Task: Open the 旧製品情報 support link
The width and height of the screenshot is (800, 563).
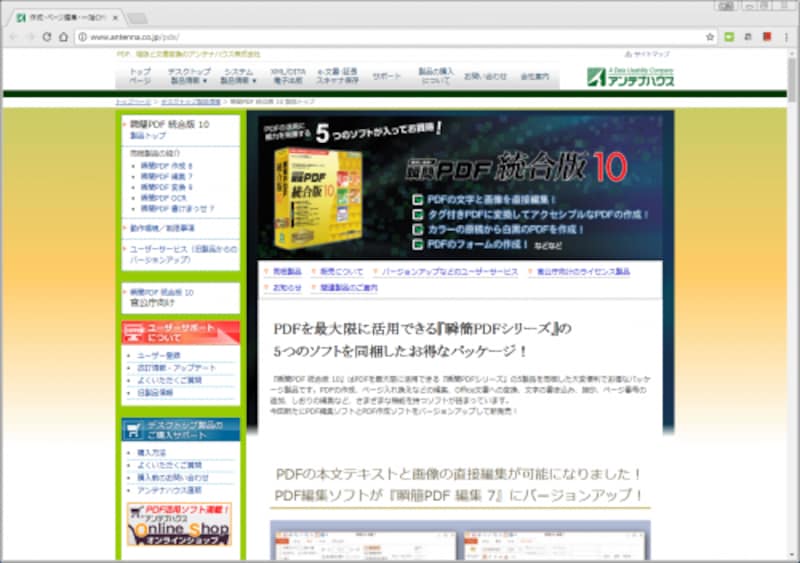Action: coord(155,393)
